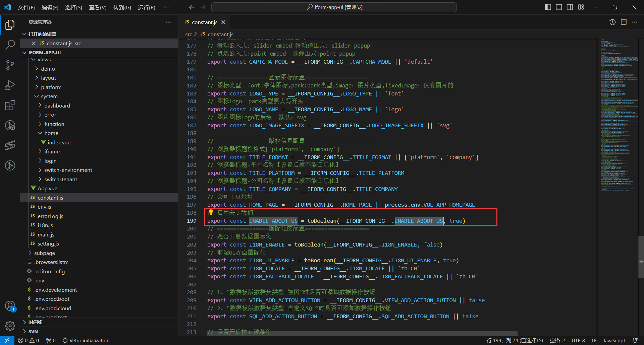This screenshot has height=345, width=644.
Task: Expand the dashboard folder
Action: (x=57, y=106)
